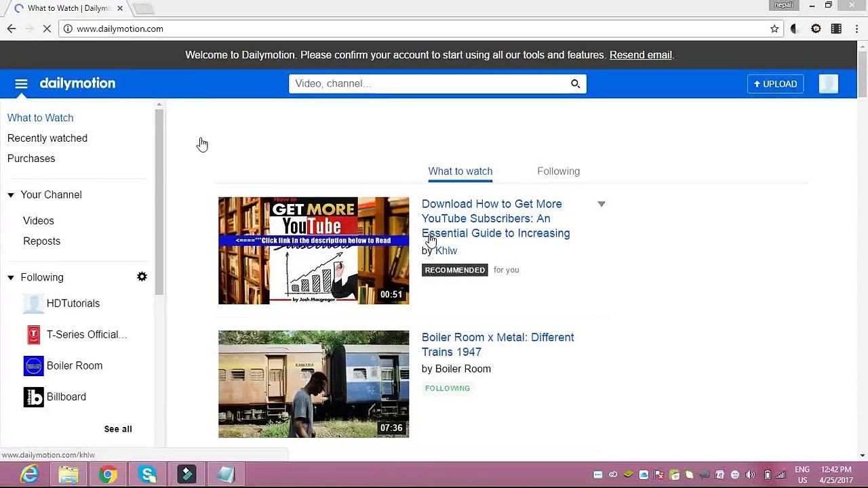Image resolution: width=868 pixels, height=488 pixels.
Task: Open Reposts under Your Channel
Action: [x=41, y=241]
